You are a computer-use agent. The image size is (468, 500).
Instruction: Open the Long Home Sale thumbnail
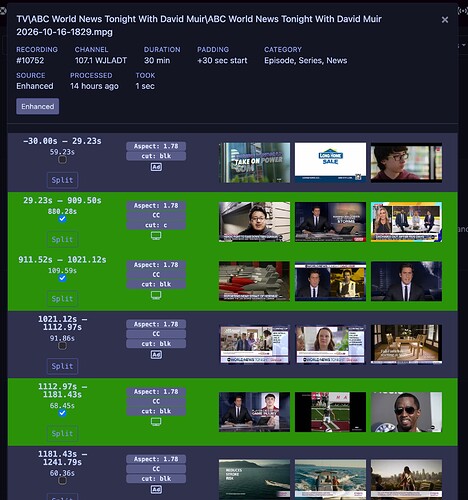pos(330,163)
